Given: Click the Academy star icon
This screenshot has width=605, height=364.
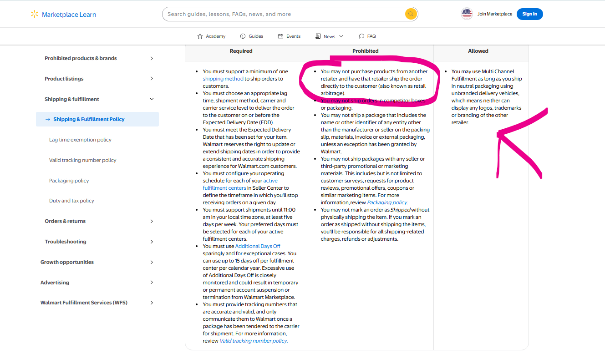Looking at the screenshot, I should [x=200, y=36].
